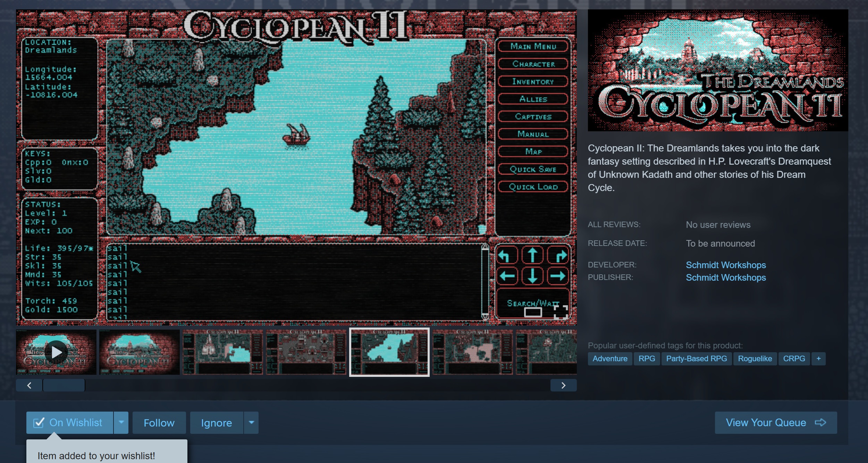Image resolution: width=868 pixels, height=463 pixels.
Task: Select the title screen second thumbnail
Action: click(140, 352)
